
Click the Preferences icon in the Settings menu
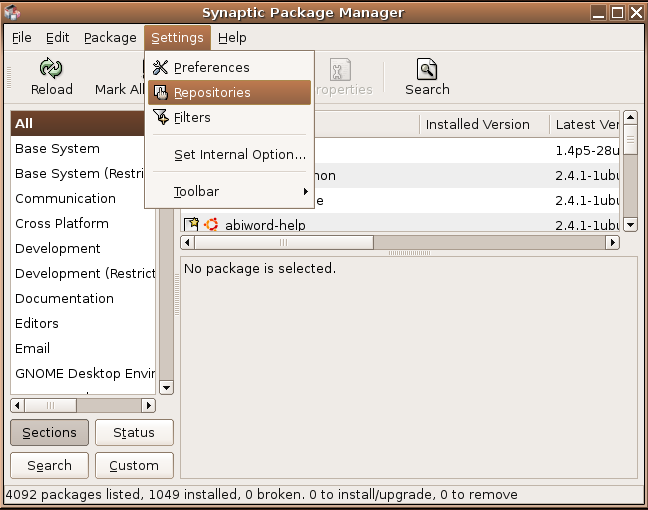coord(160,67)
